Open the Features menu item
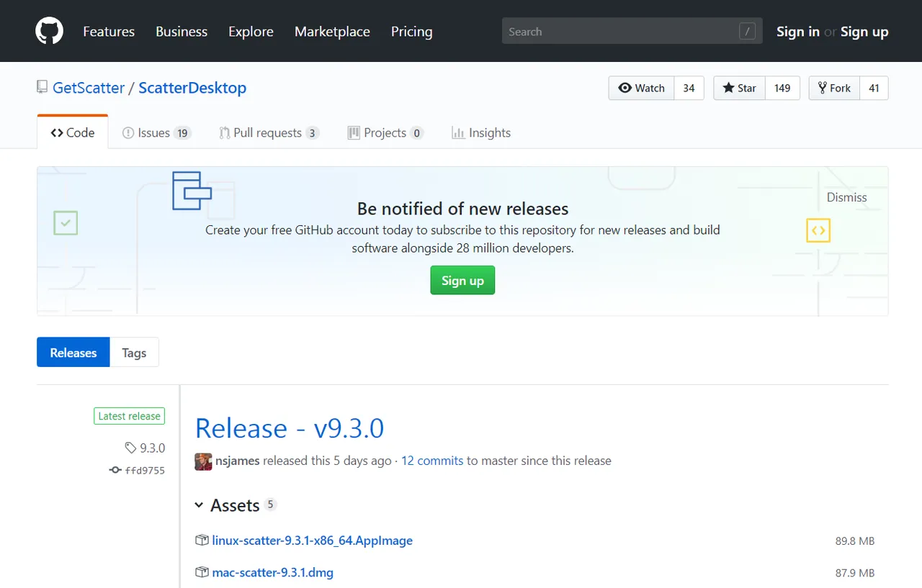 [109, 32]
